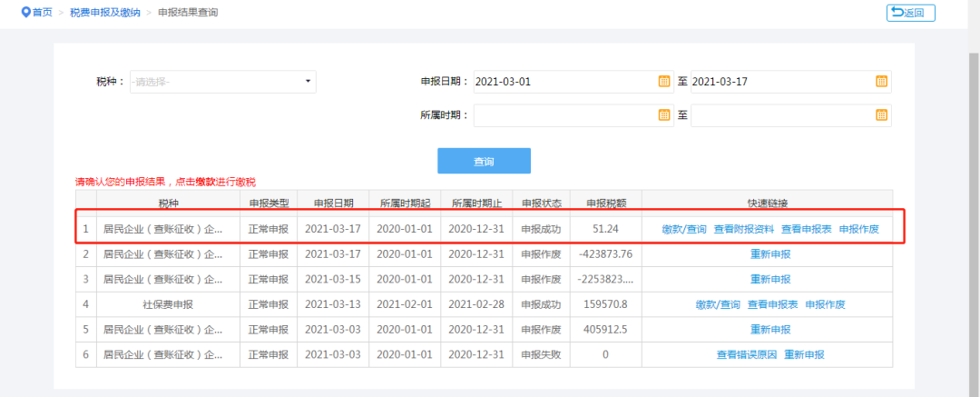Screen dimensions: 980x397
Task: Click the empty 所属时期 end field
Action: point(790,115)
